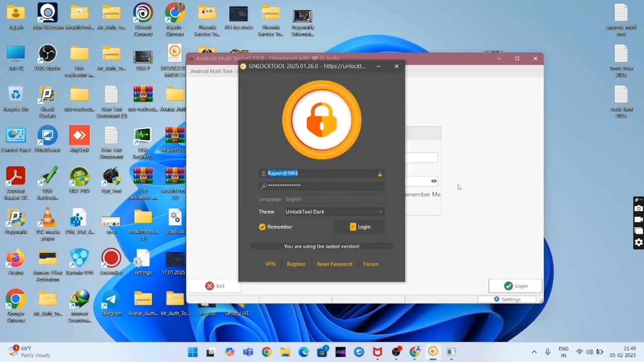Select the Firefox desktop icon
The height and width of the screenshot is (362, 644).
pyautogui.click(x=16, y=262)
